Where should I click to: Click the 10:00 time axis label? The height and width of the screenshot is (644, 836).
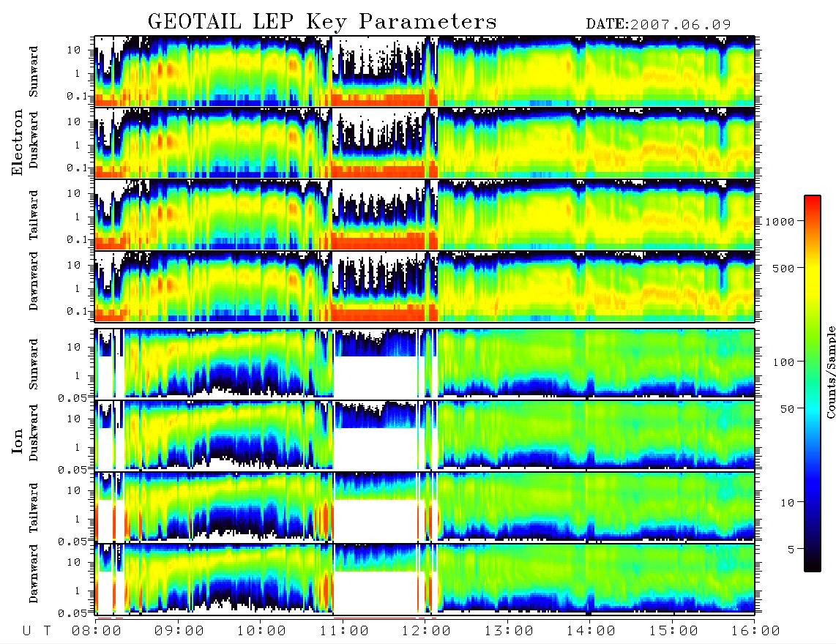262,631
